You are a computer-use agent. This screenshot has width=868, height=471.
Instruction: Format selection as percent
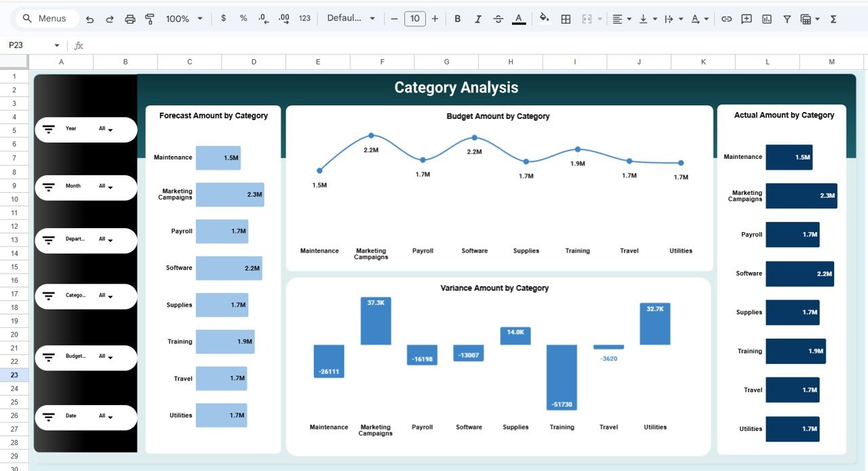[x=243, y=18]
